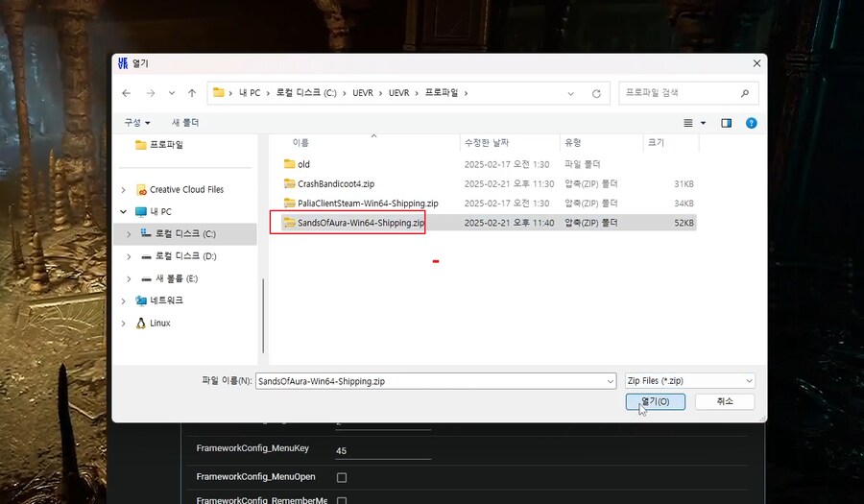
Task: Click the CrashBandicoot4.zip zip icon
Action: click(x=289, y=183)
